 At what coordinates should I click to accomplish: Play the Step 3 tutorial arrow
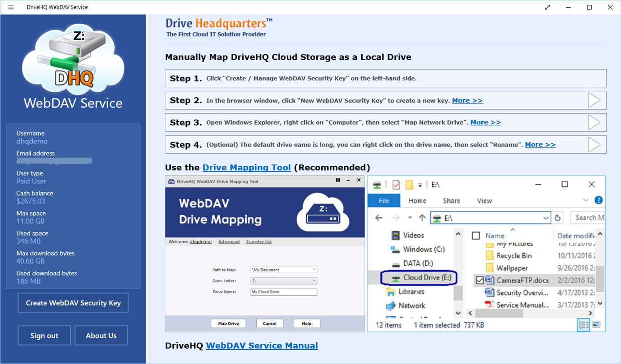click(594, 122)
